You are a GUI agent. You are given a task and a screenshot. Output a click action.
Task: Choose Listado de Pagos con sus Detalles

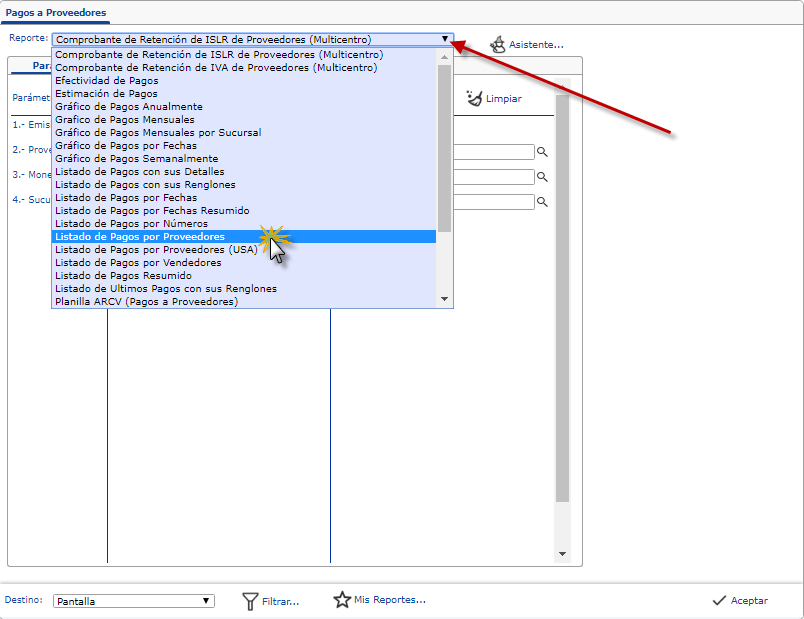tap(245, 171)
